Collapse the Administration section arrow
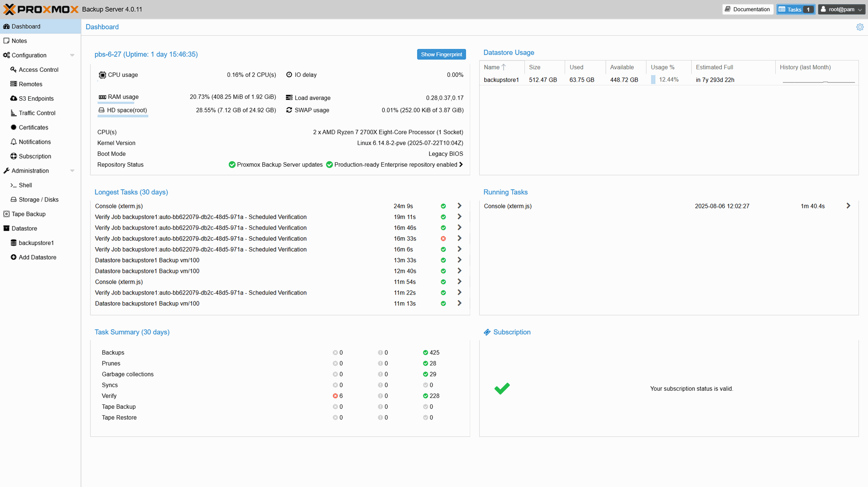 72,171
